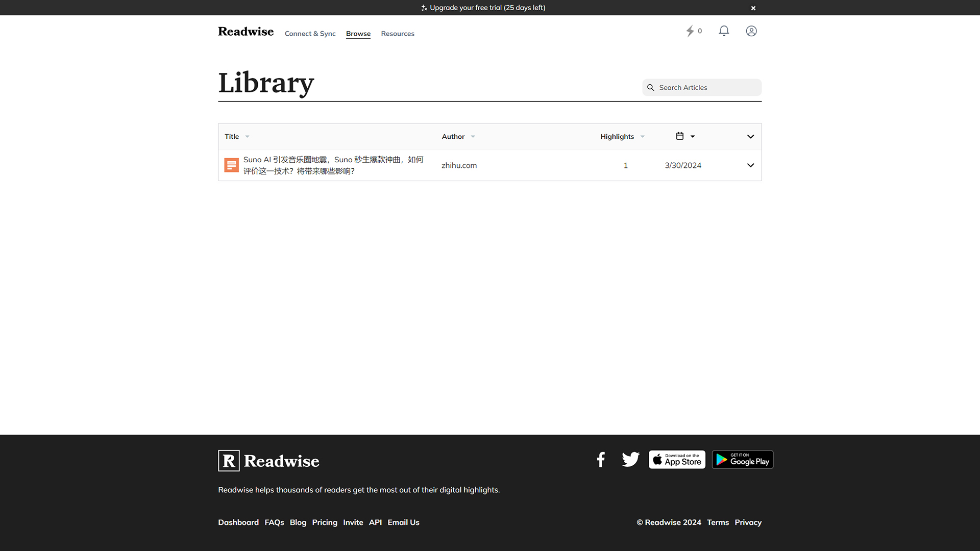Click Upgrade your free trial banner link
Screen dimensions: 980x551
487,8
